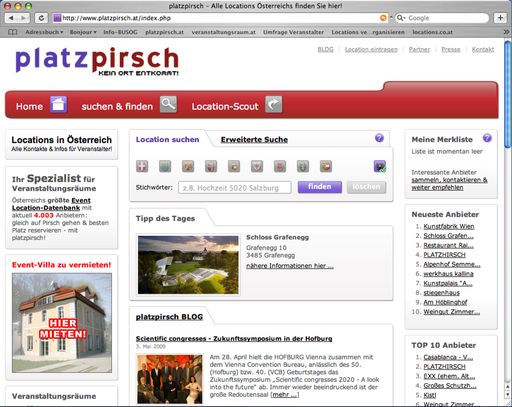Expand the Bonjour bookmarks dropdown
This screenshot has width=512, height=407.
point(83,32)
